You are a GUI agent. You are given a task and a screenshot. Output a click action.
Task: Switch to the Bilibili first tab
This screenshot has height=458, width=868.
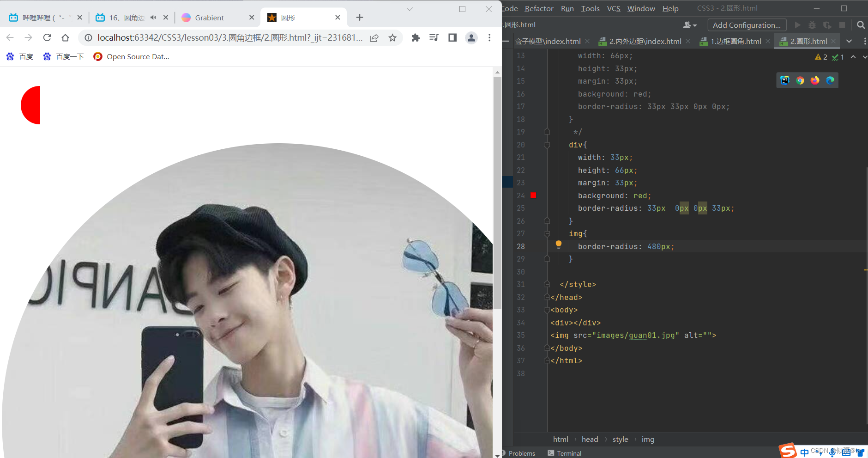coord(45,18)
